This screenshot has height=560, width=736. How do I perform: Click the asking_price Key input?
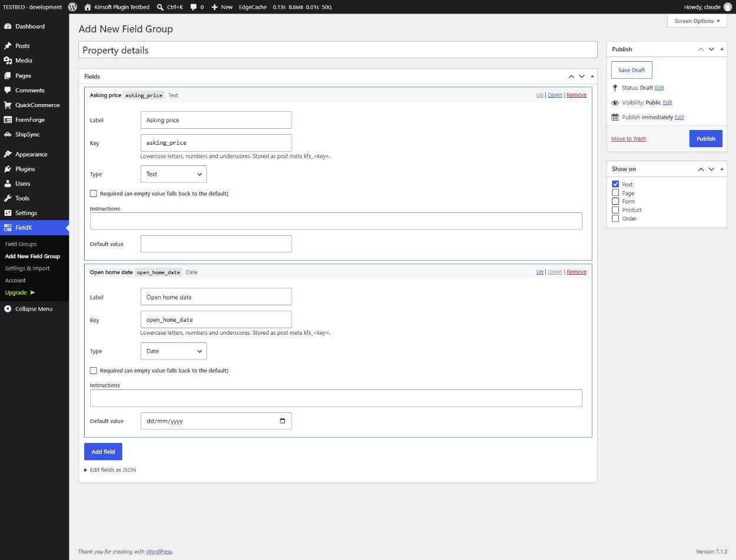(x=216, y=143)
